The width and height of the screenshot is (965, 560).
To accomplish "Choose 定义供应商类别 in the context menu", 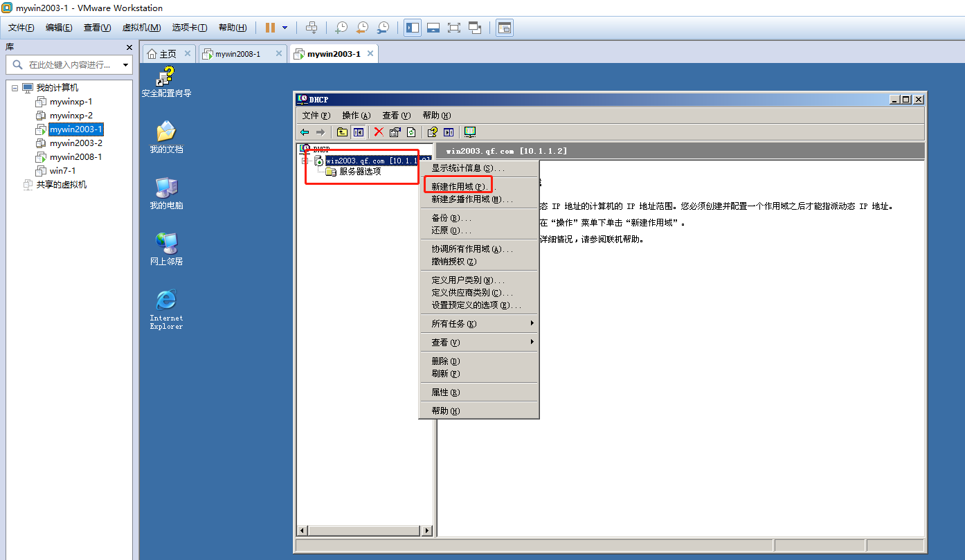I will coord(478,293).
